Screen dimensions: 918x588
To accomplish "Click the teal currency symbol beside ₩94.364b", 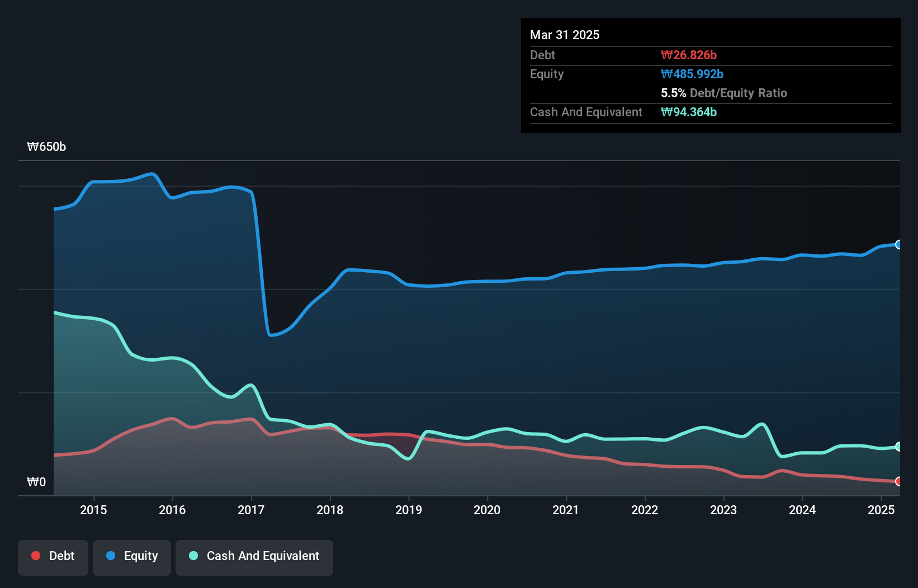I will [665, 112].
